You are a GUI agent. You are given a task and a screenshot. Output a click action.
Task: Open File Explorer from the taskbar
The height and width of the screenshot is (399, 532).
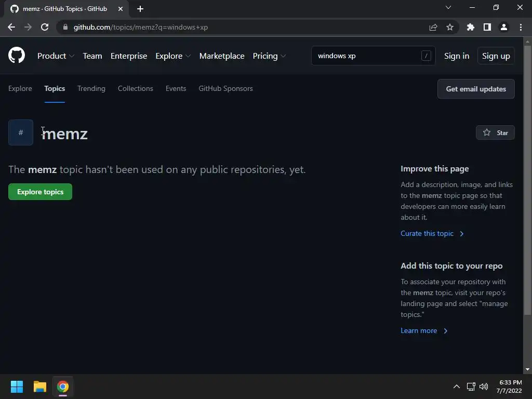coord(39,387)
